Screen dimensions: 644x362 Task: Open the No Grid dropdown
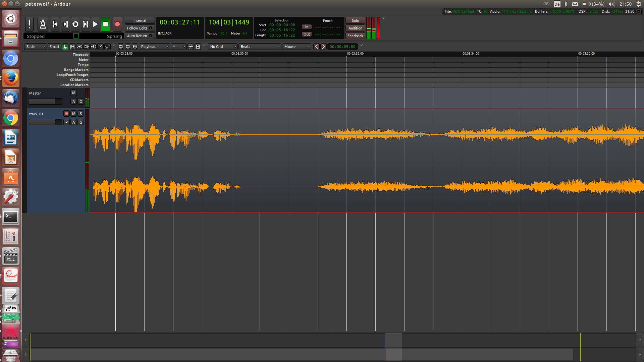(222, 47)
